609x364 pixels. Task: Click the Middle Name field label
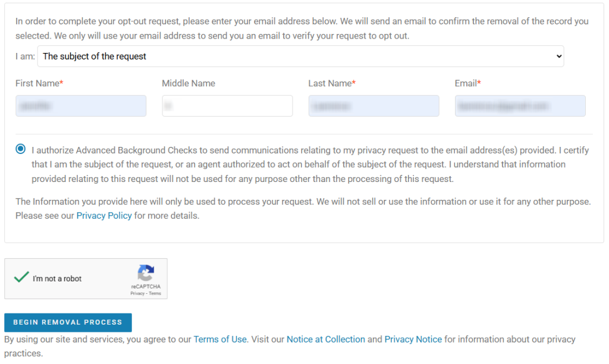tap(189, 84)
